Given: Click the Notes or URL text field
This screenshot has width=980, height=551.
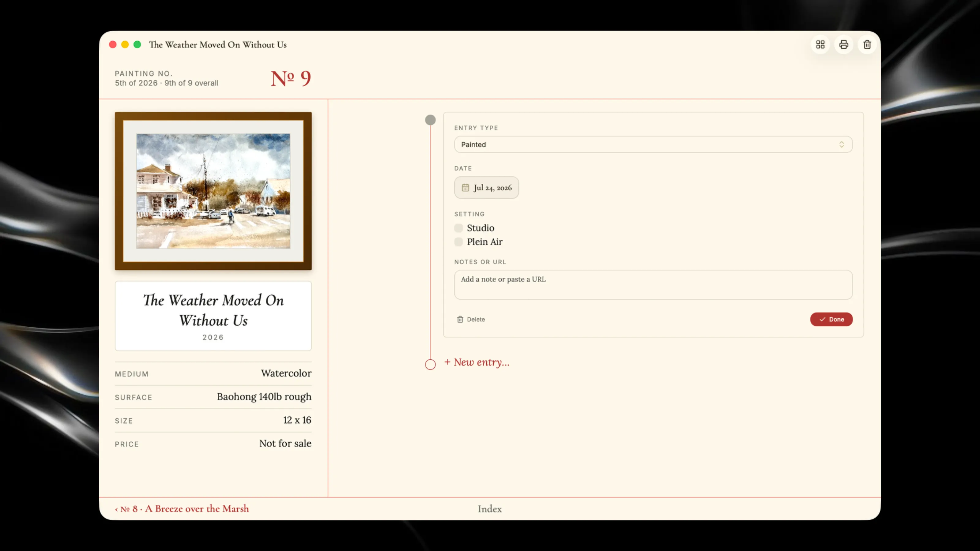Looking at the screenshot, I should 653,285.
